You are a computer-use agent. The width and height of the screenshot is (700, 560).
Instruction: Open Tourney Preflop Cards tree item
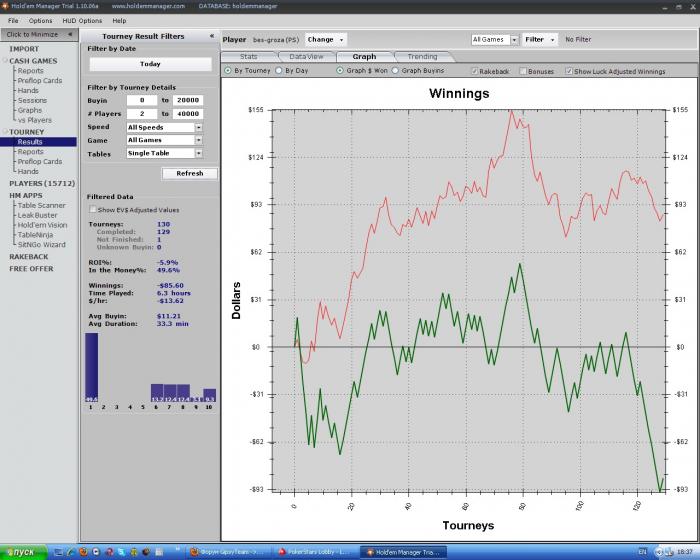pos(40,162)
